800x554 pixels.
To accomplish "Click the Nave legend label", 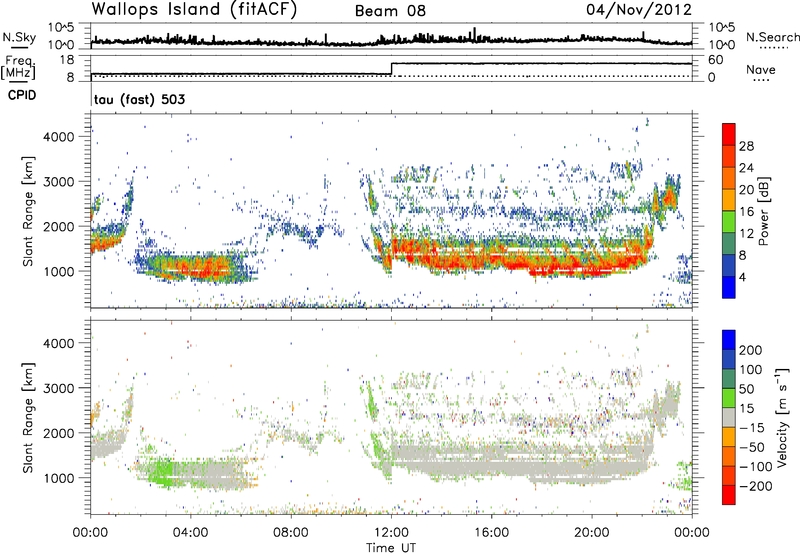I will [x=761, y=69].
